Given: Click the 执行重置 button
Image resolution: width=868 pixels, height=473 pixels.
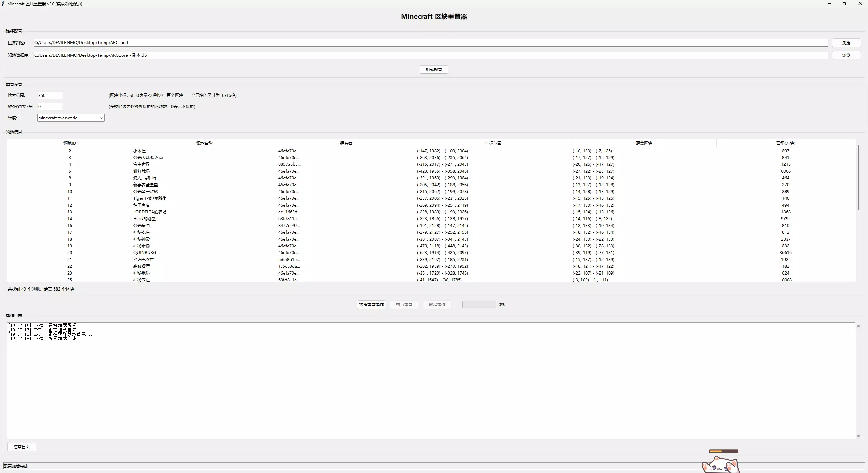Looking at the screenshot, I should (404, 304).
